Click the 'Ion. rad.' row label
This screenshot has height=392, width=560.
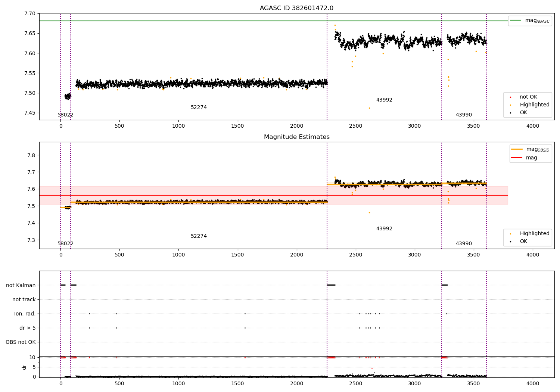25,314
